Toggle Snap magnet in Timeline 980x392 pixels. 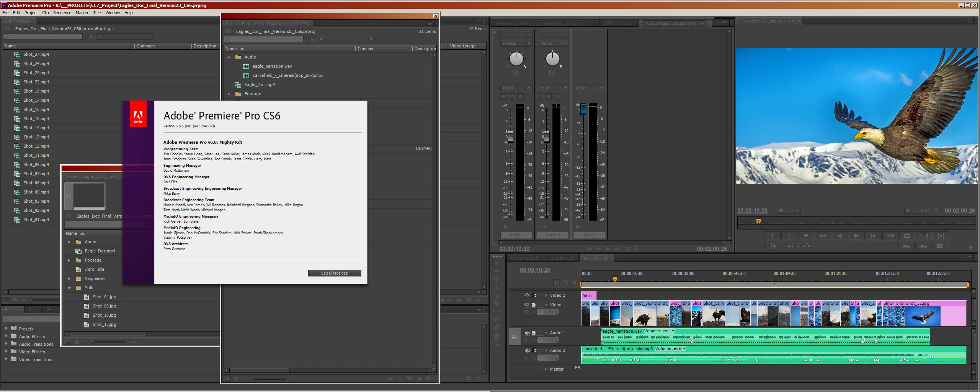556,283
